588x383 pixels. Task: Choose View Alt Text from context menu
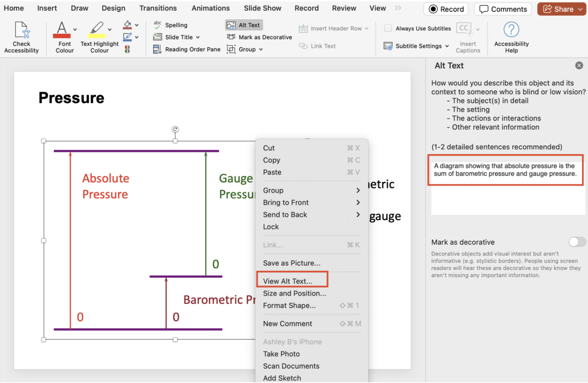pos(312,281)
